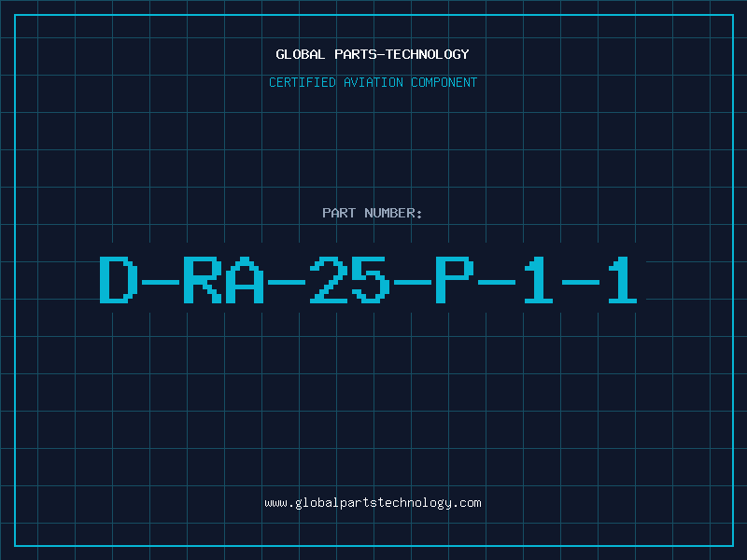747x560 pixels.
Task: Select the CERTIFIED AVIATION COMPONENT subtitle
Action: (373, 82)
